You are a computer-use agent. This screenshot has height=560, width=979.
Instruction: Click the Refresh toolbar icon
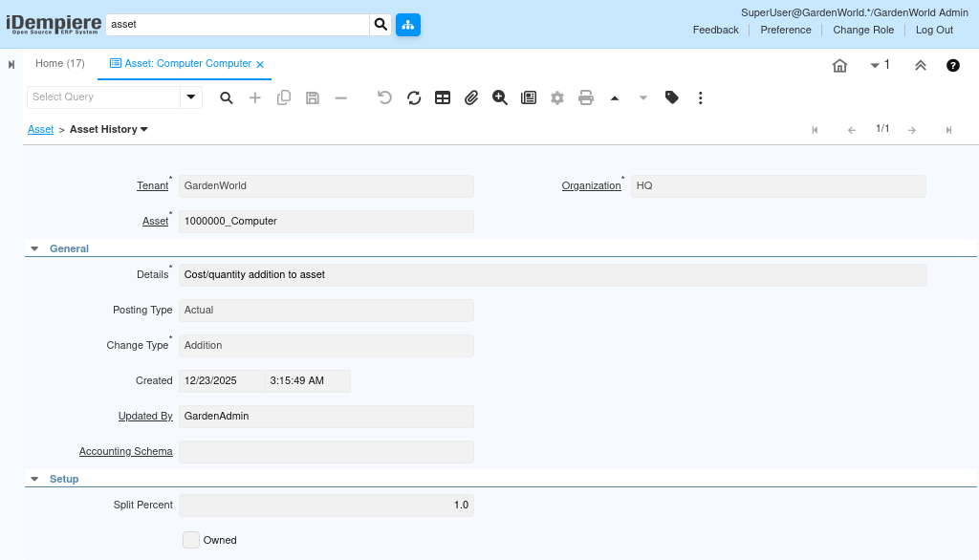(x=414, y=97)
